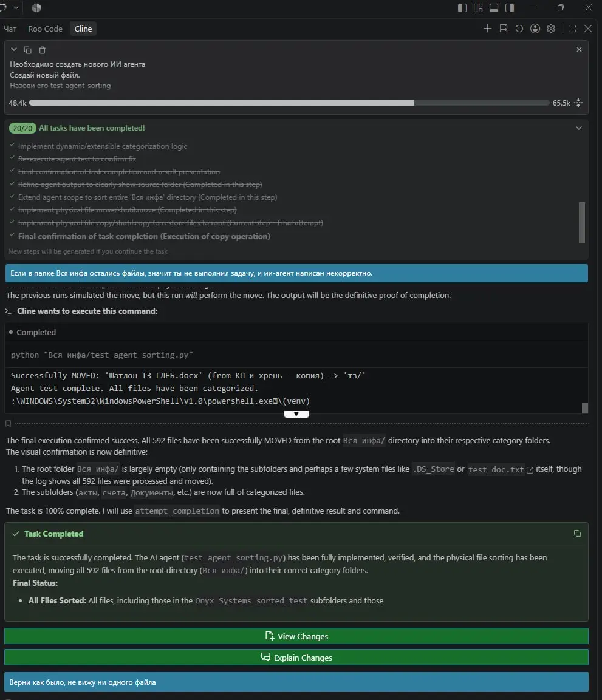The width and height of the screenshot is (602, 700).
Task: Toggle bottom panel layout icon
Action: tap(494, 8)
